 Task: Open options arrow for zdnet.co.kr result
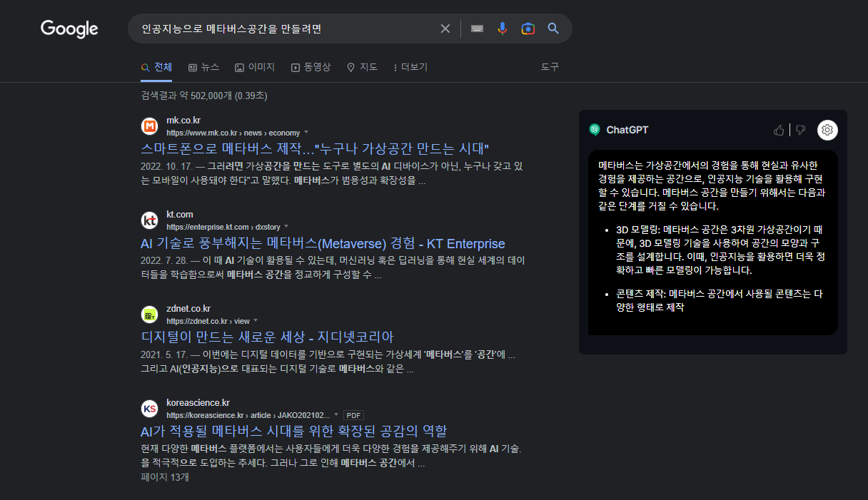(x=256, y=321)
